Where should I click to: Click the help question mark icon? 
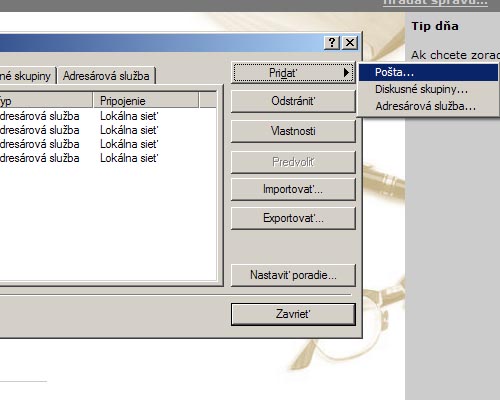pos(332,43)
